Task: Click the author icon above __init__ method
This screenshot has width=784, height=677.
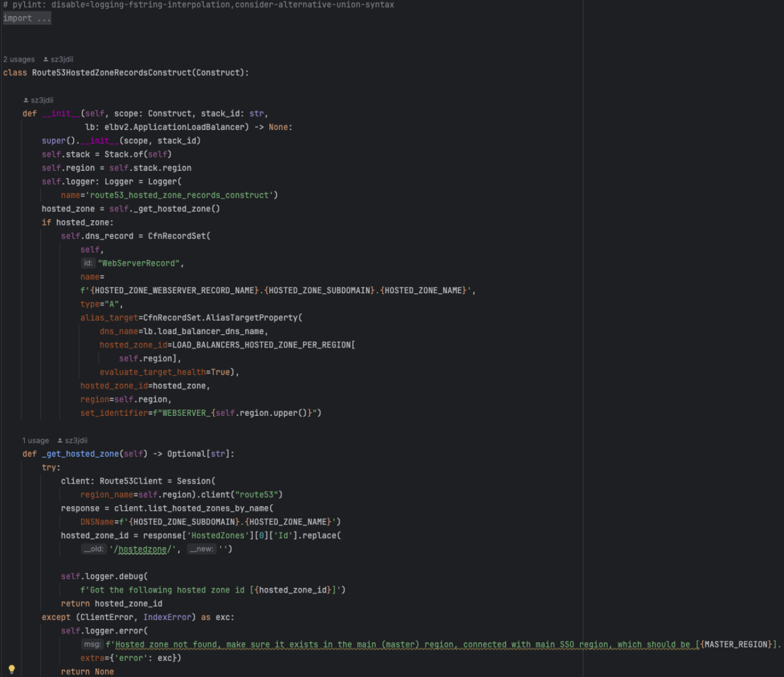Action: tap(26, 100)
